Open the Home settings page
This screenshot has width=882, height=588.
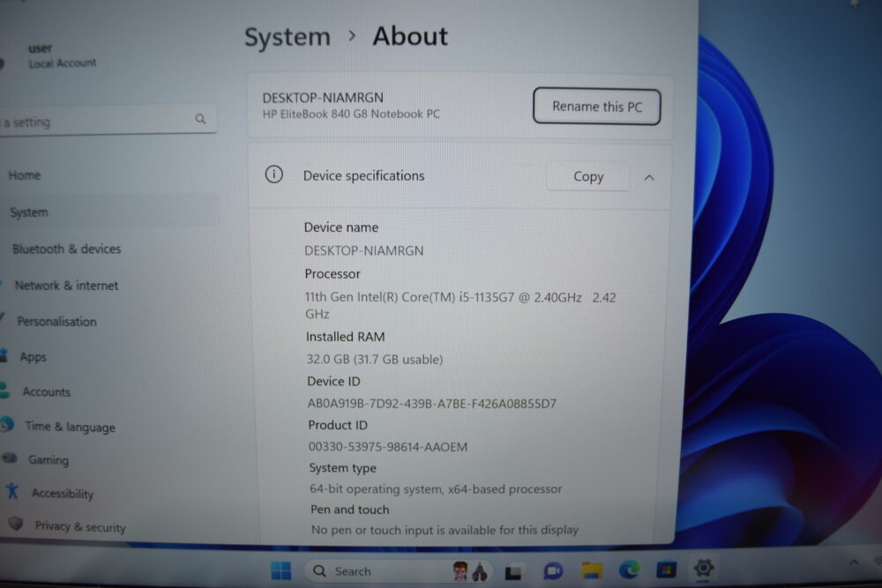[x=25, y=175]
